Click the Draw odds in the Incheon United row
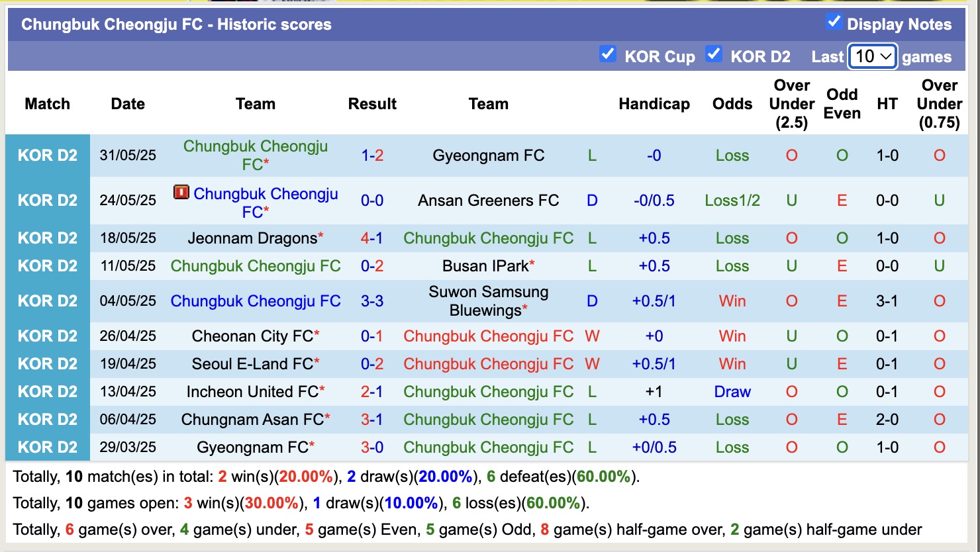The height and width of the screenshot is (552, 980). pyautogui.click(x=732, y=391)
